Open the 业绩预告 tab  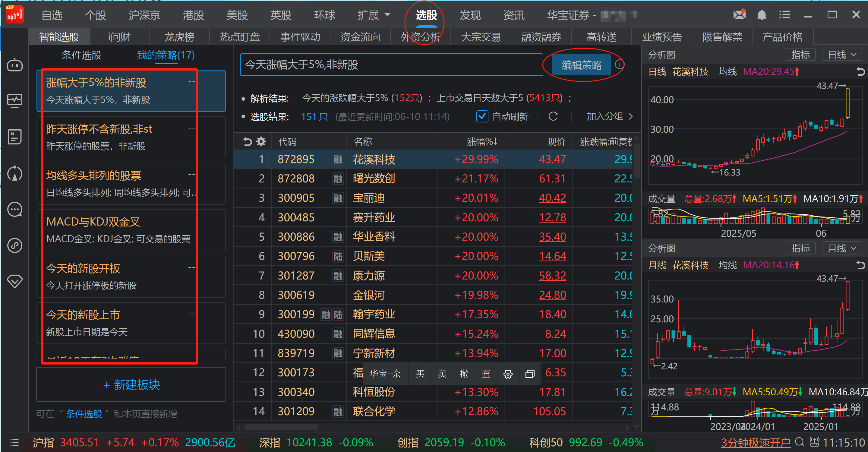(x=662, y=37)
